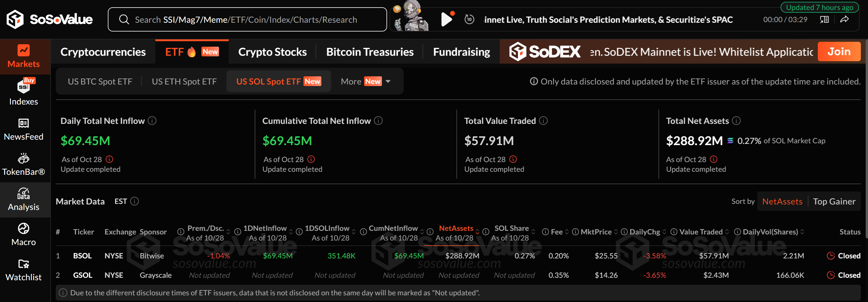The width and height of the screenshot is (868, 302).
Task: Switch to US BTC Spot ETF tab
Action: [x=100, y=81]
